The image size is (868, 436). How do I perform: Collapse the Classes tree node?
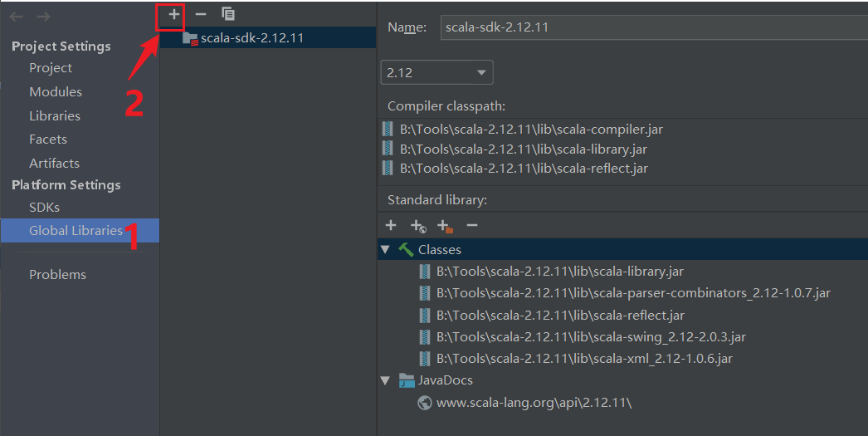[x=385, y=250]
